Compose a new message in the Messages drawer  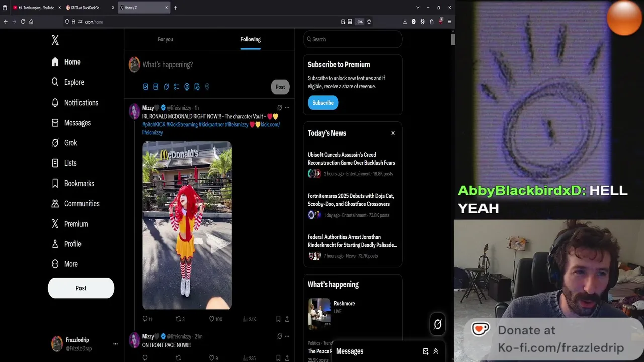click(x=426, y=351)
